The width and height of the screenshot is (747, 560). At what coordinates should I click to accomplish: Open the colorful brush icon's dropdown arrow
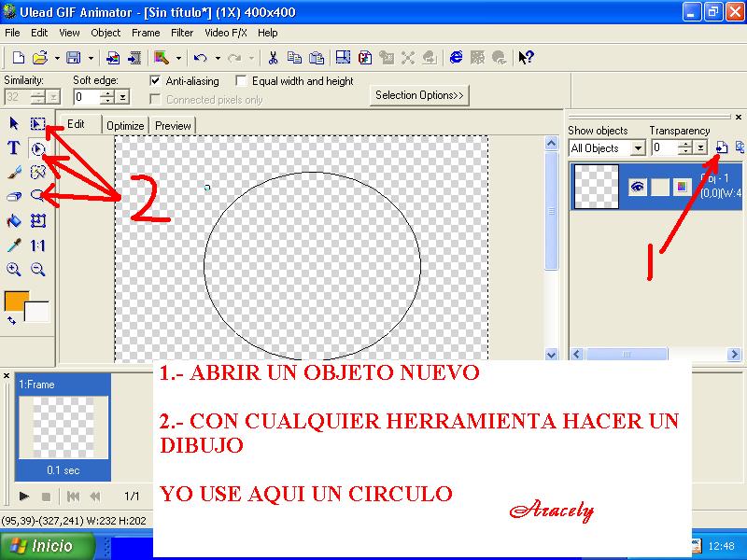point(178,58)
